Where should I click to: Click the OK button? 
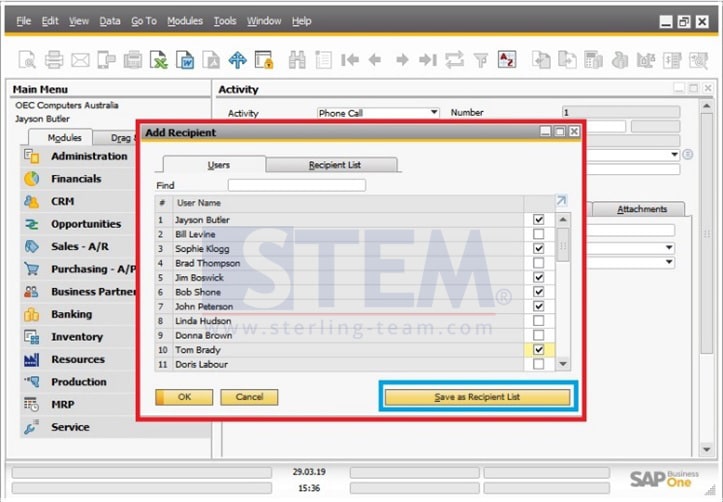click(x=184, y=397)
